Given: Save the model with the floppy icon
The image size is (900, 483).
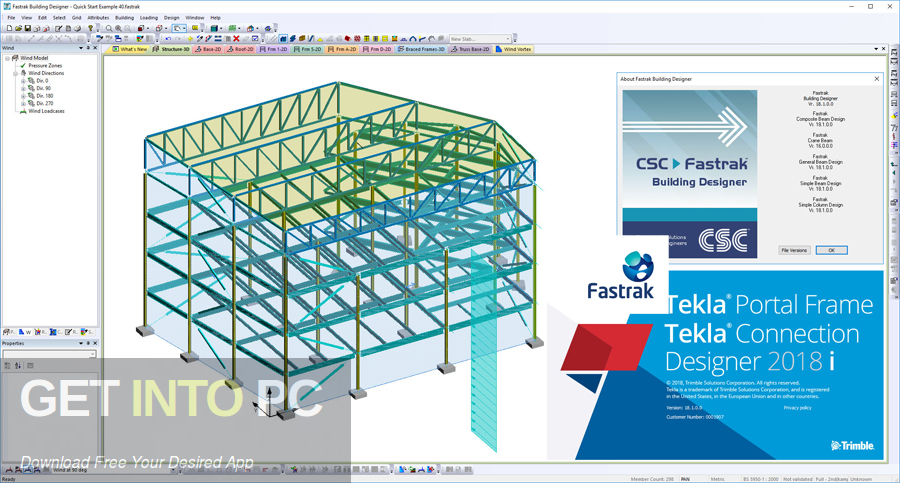Looking at the screenshot, I should coord(28,28).
